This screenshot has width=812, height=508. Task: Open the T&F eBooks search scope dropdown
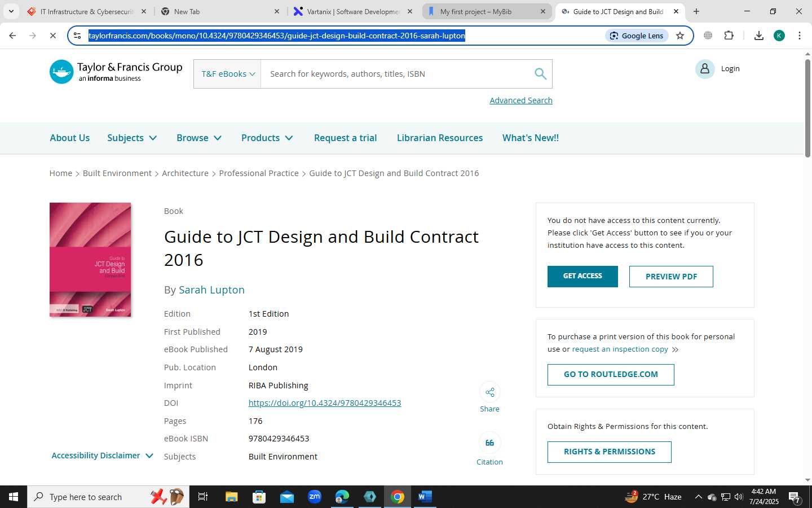228,74
